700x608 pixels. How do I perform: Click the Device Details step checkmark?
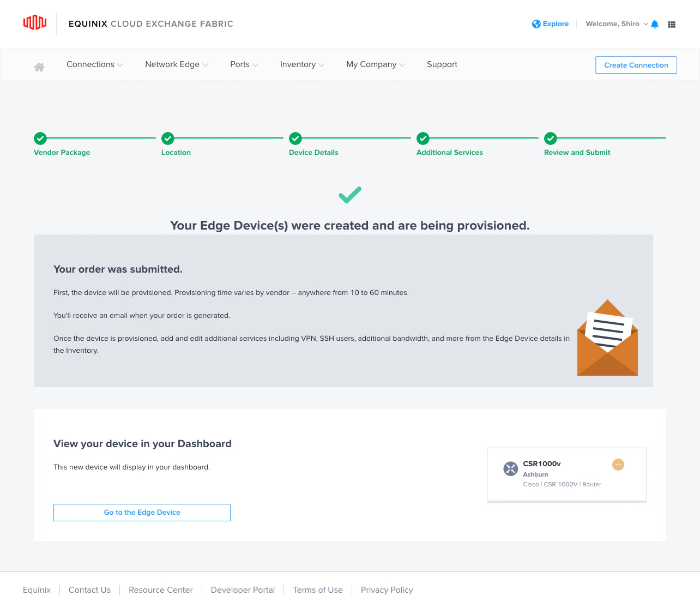point(295,139)
